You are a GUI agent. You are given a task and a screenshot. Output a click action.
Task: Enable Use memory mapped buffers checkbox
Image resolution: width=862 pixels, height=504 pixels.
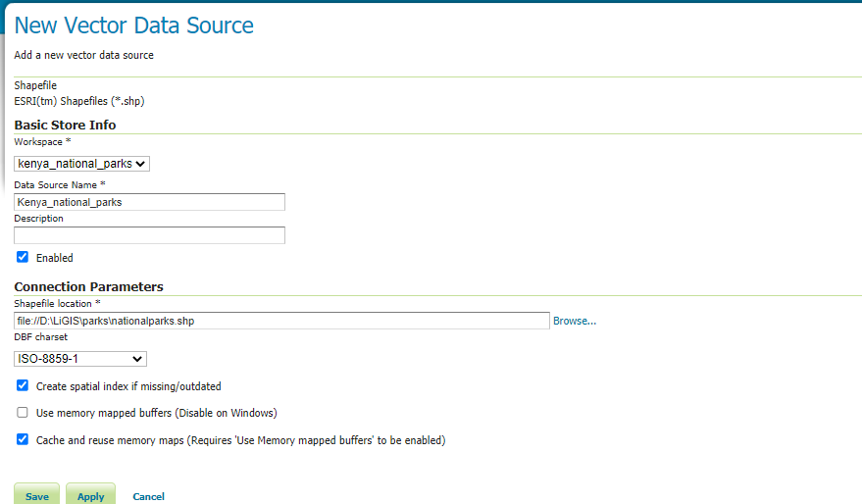pos(22,412)
